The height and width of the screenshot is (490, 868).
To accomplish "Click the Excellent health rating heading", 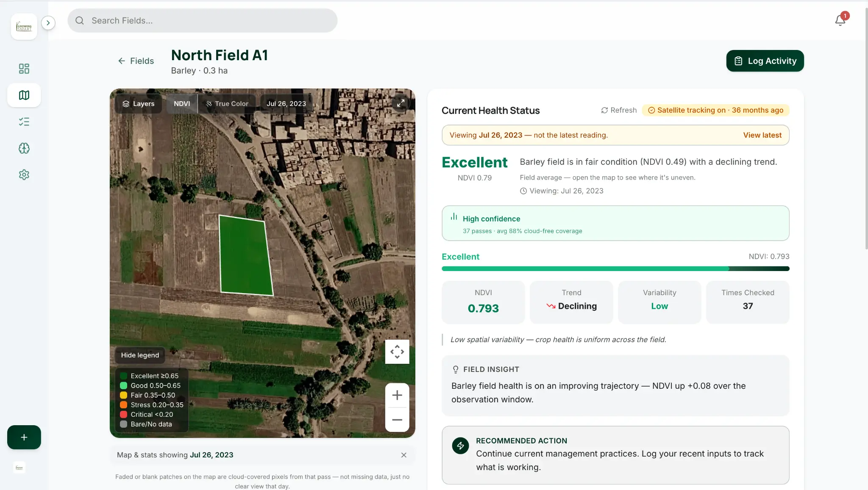I will click(474, 162).
